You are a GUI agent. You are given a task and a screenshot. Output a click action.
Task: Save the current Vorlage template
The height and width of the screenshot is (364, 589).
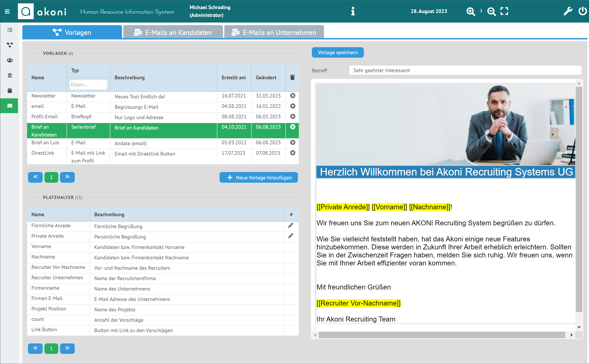pos(337,53)
